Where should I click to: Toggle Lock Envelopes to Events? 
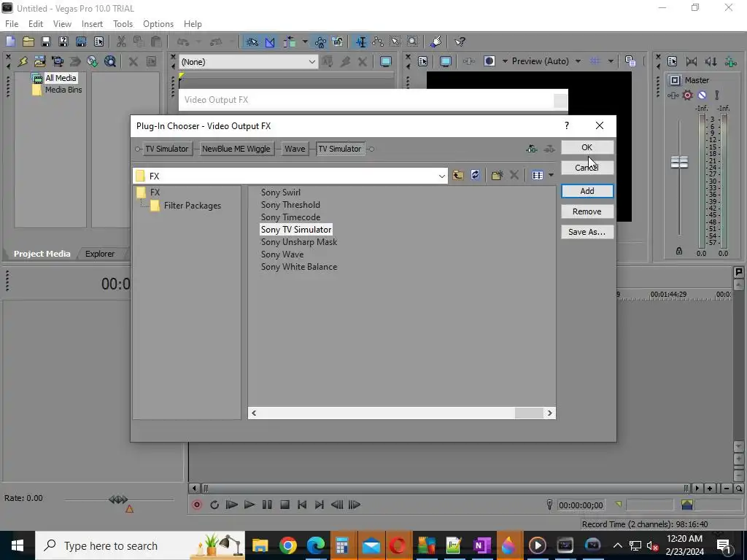pos(320,42)
